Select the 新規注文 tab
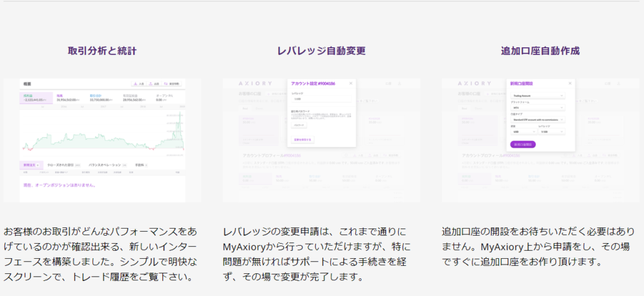644x296 pixels. coord(31,164)
